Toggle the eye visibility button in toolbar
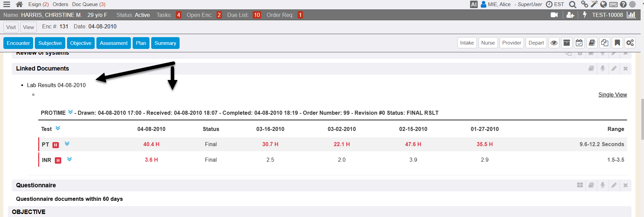The width and height of the screenshot is (644, 217). (554, 43)
